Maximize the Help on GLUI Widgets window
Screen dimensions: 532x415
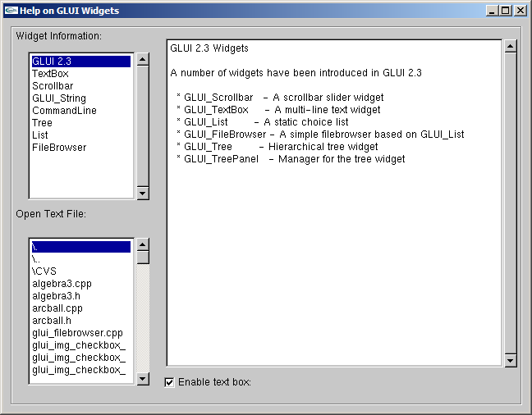click(x=506, y=11)
